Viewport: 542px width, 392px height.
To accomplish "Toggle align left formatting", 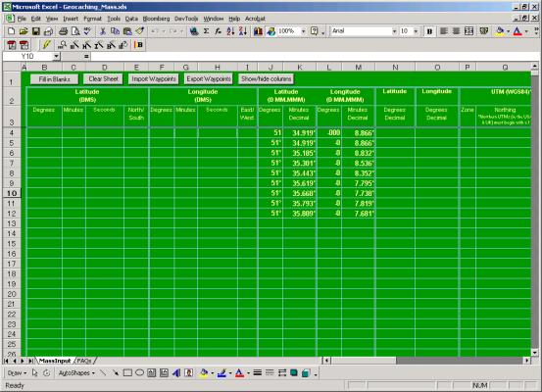I will point(444,31).
